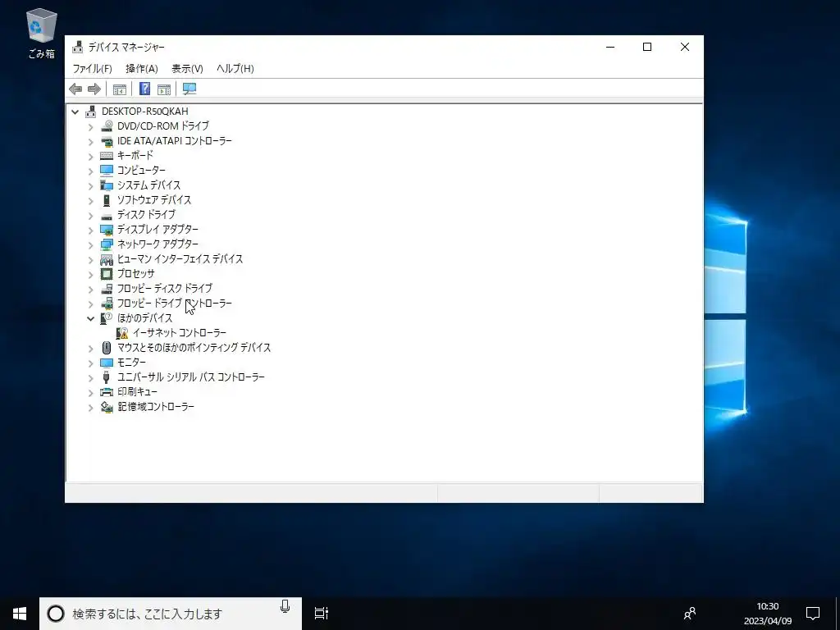Viewport: 840px width, 630px height.
Task: Expand the プロセッサ node
Action: point(90,275)
